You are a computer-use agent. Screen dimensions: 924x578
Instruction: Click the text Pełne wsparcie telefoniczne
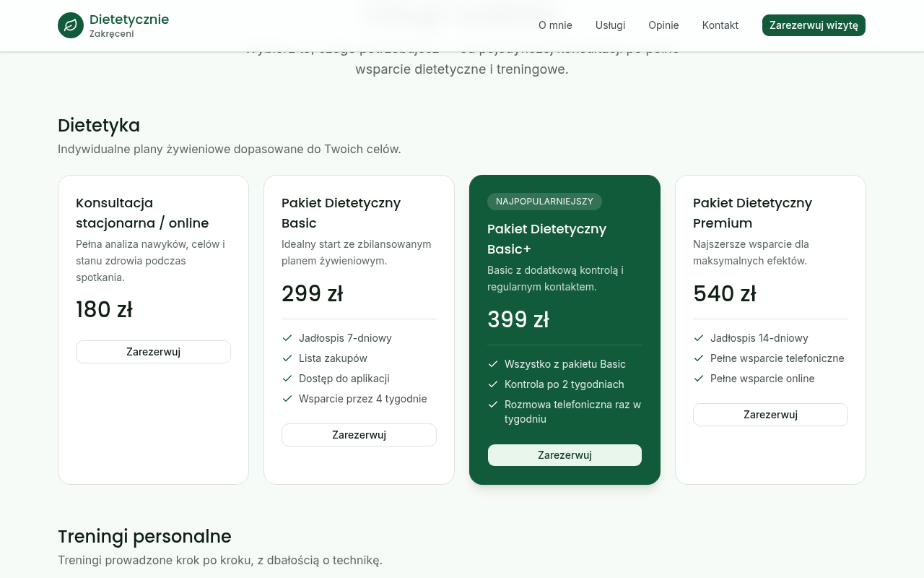(x=777, y=358)
